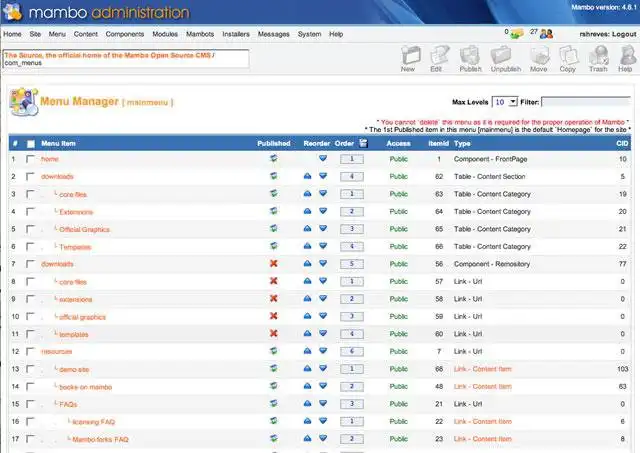
Task: Check the box for Mambo forks FAQ
Action: (x=30, y=439)
